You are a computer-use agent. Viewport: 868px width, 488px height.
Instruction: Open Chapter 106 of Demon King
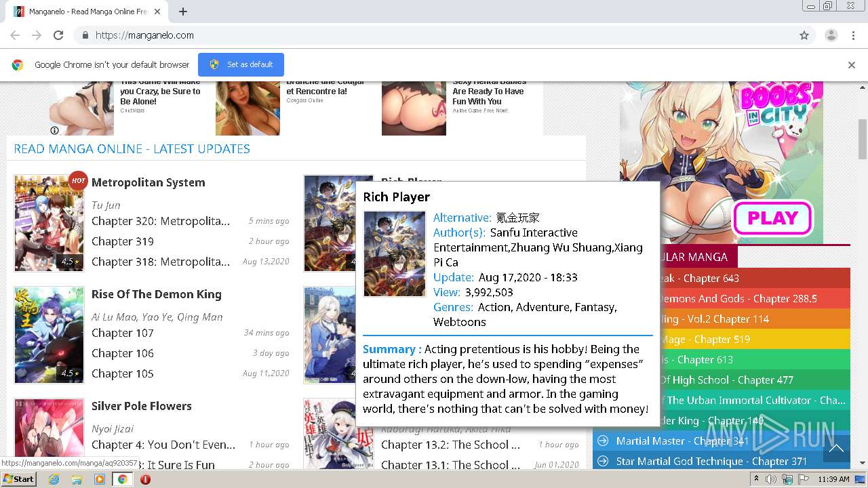(x=123, y=353)
